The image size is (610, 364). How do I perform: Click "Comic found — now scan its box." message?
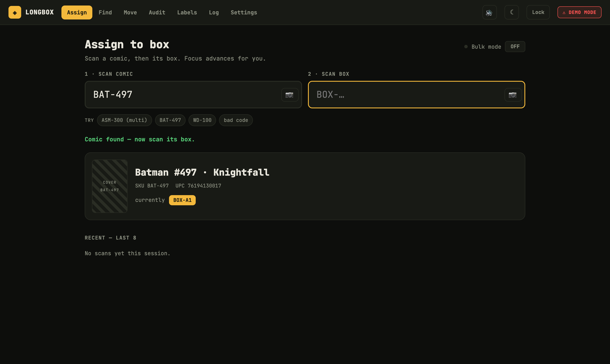pos(140,139)
